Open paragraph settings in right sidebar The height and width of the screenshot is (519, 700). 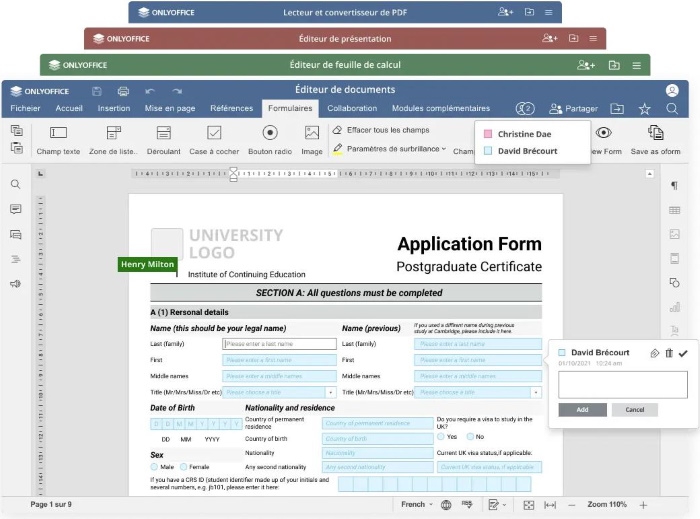(x=675, y=186)
